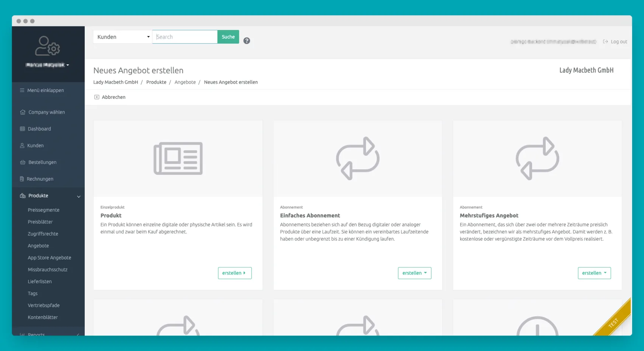Open erstellen dropdown for Einfaches Abonnement
This screenshot has width=644, height=351.
(414, 273)
